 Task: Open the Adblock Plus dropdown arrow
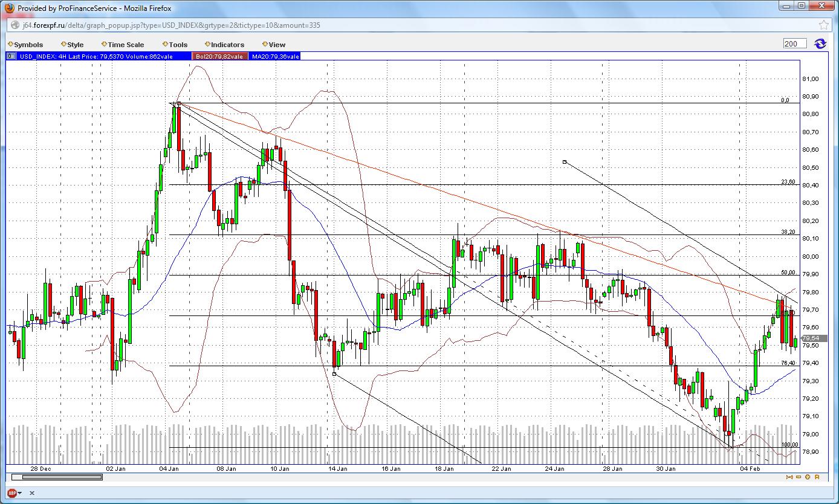click(20, 493)
